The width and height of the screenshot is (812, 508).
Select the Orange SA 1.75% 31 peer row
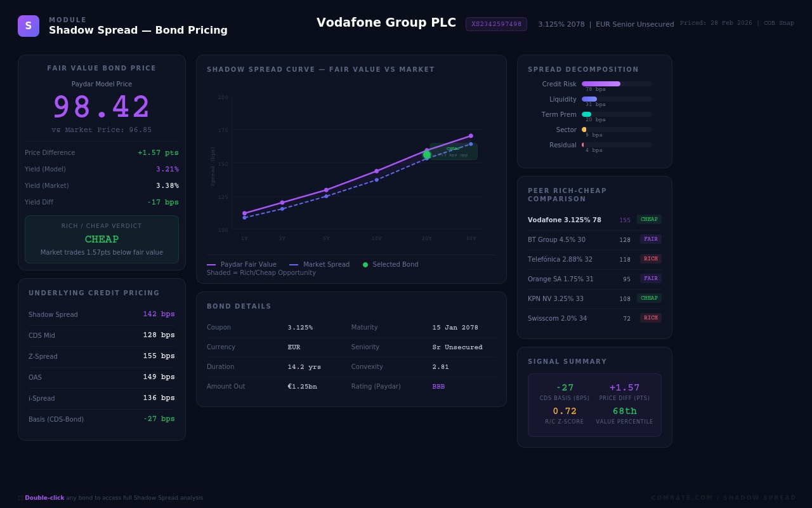click(x=594, y=279)
